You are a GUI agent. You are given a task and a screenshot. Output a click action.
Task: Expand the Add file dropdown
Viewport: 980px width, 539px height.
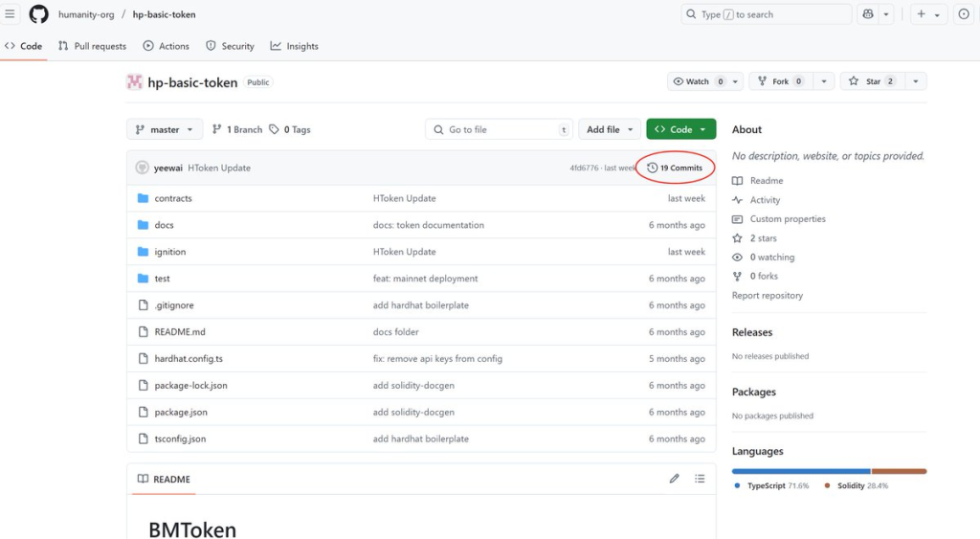(x=610, y=129)
